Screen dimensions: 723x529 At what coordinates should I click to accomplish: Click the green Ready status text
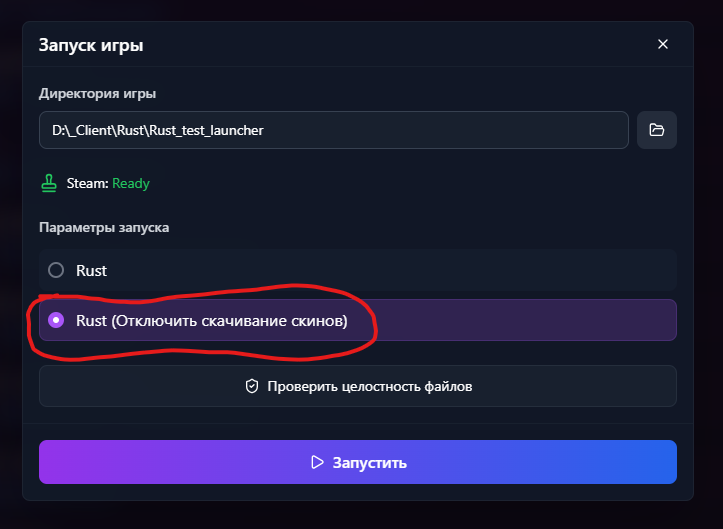coord(131,183)
